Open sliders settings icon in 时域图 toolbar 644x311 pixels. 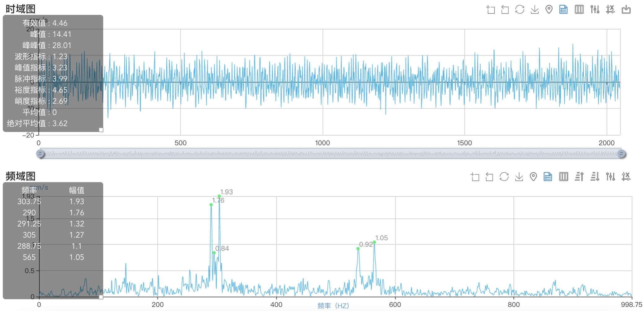point(595,10)
